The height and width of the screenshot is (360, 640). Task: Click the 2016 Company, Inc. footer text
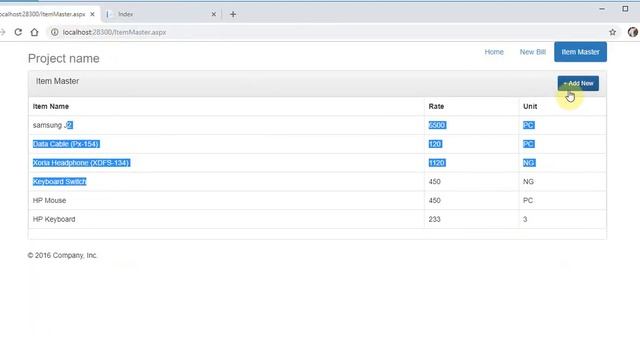point(62,255)
